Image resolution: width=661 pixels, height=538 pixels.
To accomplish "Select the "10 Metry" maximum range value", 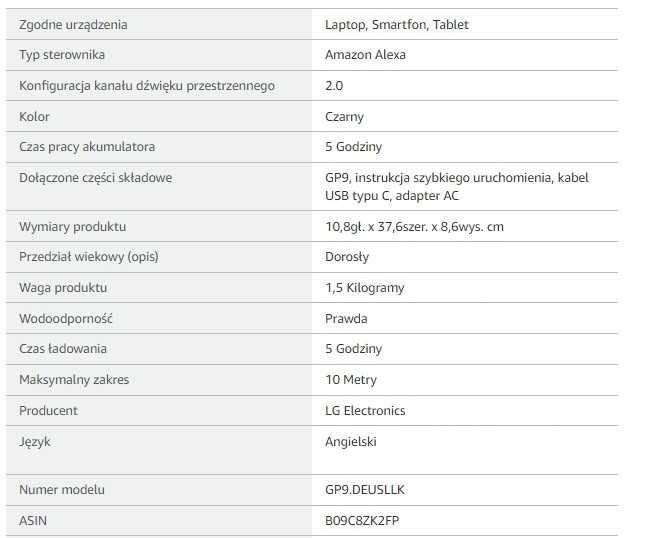I will tap(350, 380).
